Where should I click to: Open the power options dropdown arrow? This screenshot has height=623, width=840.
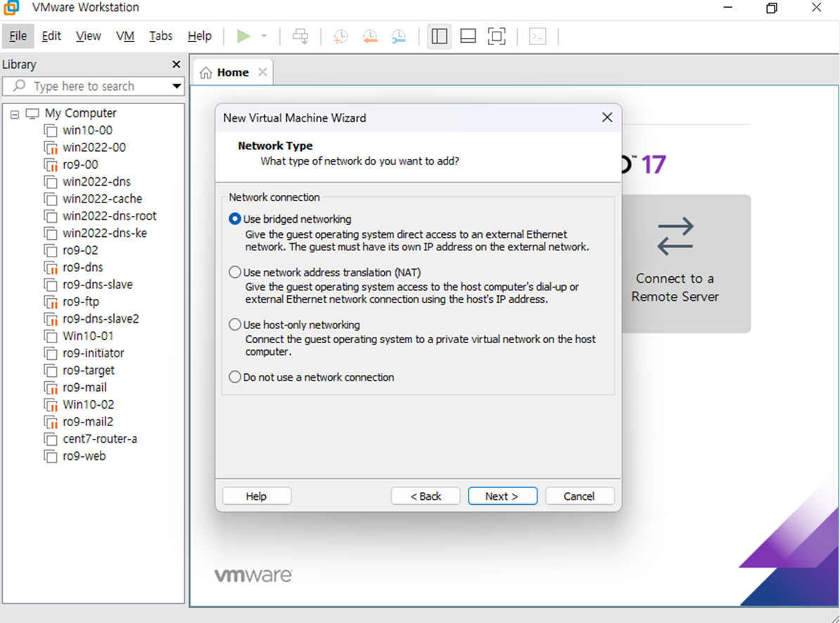pyautogui.click(x=264, y=37)
